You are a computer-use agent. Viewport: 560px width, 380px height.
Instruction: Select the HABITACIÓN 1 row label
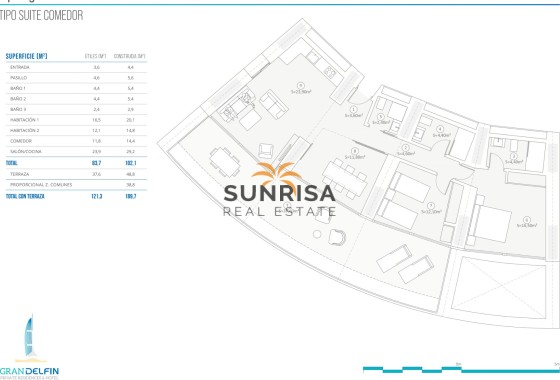pyautogui.click(x=24, y=120)
